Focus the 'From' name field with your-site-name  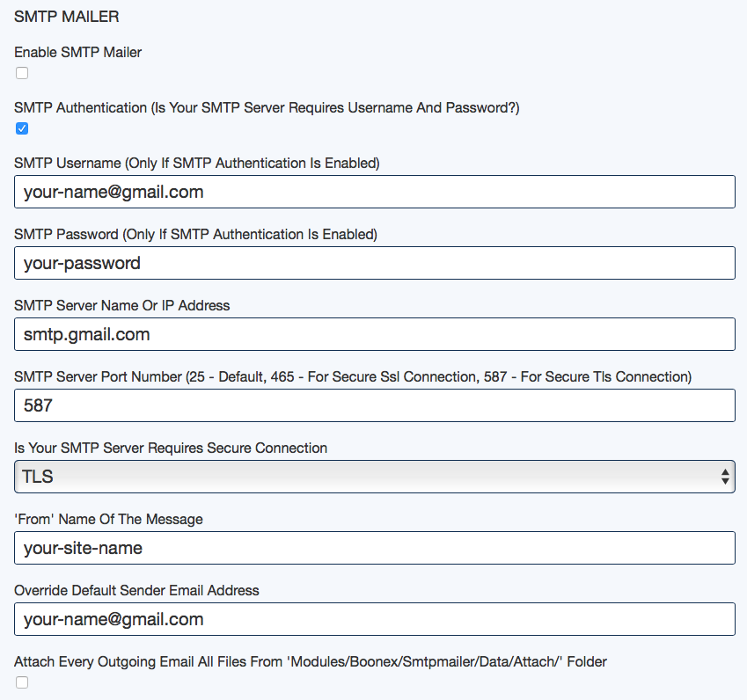pyautogui.click(x=375, y=548)
